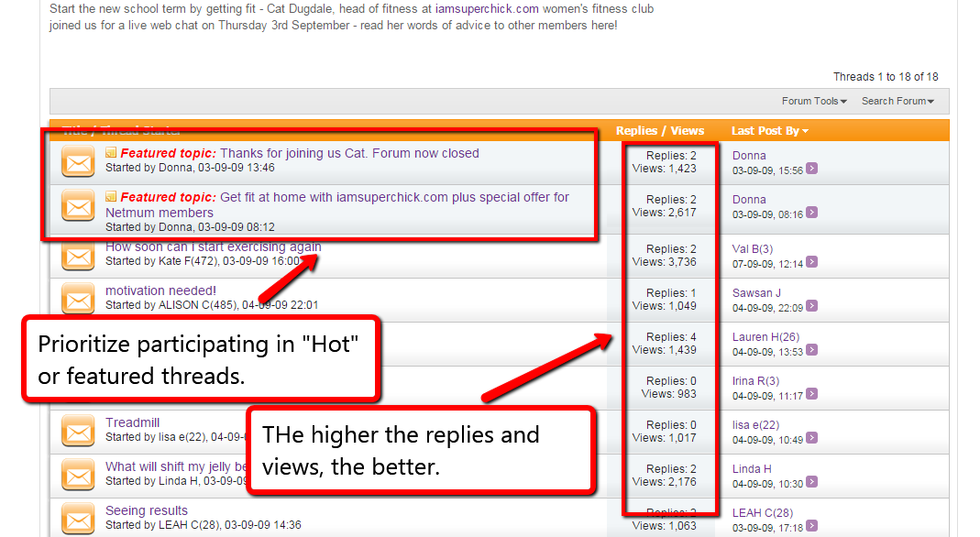Select the Replies column header

636,131
